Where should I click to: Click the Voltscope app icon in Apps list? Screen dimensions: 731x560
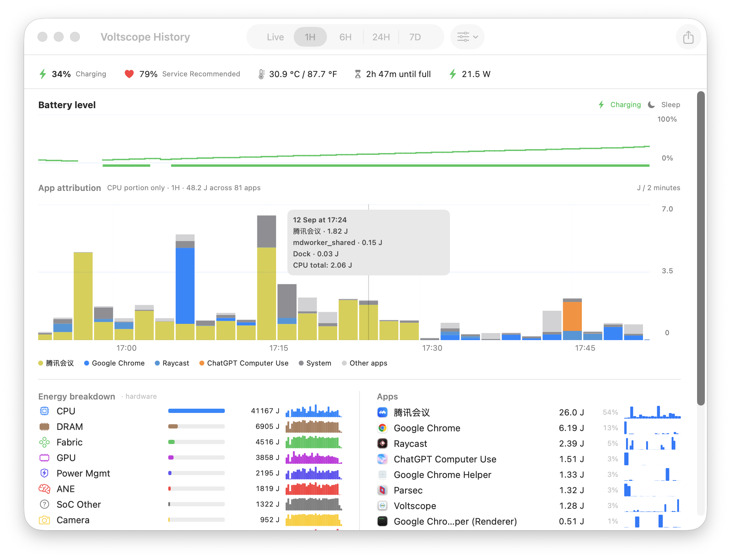click(x=382, y=506)
